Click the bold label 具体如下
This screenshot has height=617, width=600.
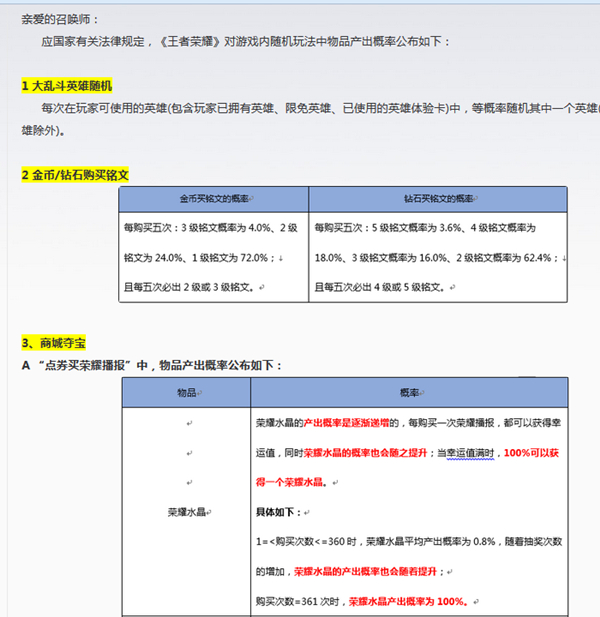pyautogui.click(x=281, y=510)
